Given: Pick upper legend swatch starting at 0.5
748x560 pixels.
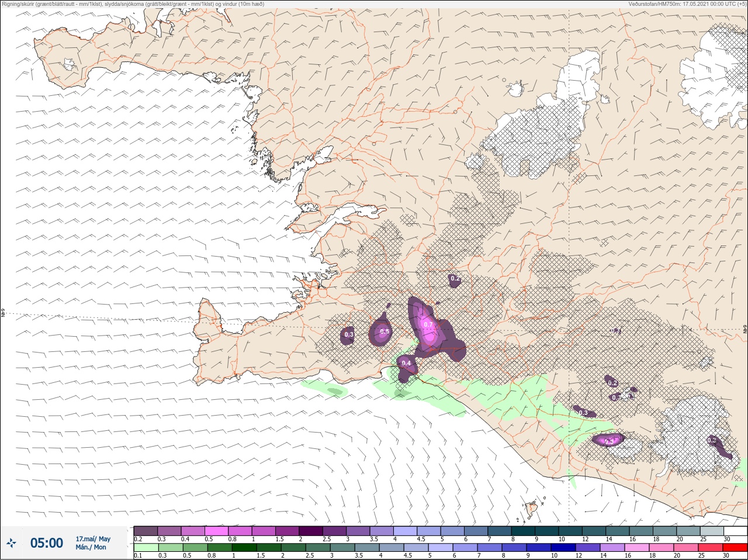Looking at the screenshot, I should 217,531.
